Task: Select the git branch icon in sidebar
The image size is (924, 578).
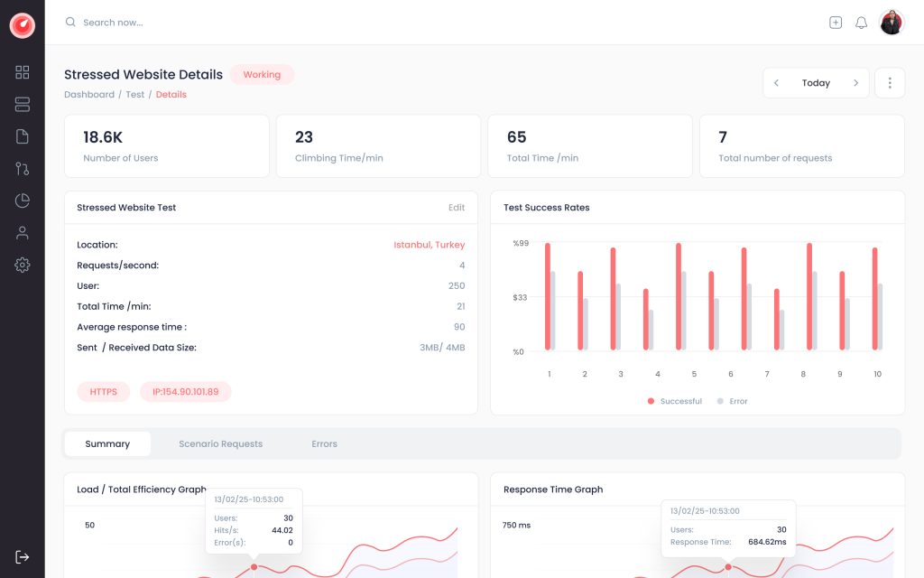Action: (x=23, y=169)
